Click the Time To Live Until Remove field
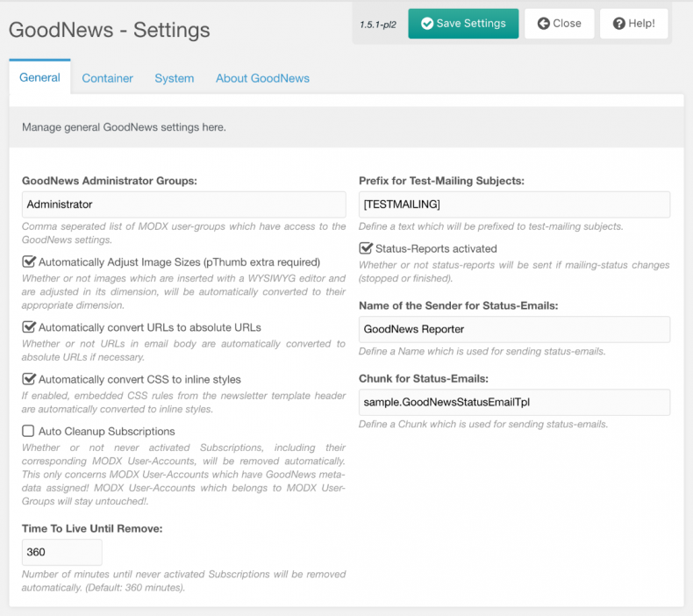Screen dimensions: 693x616 tap(62, 552)
